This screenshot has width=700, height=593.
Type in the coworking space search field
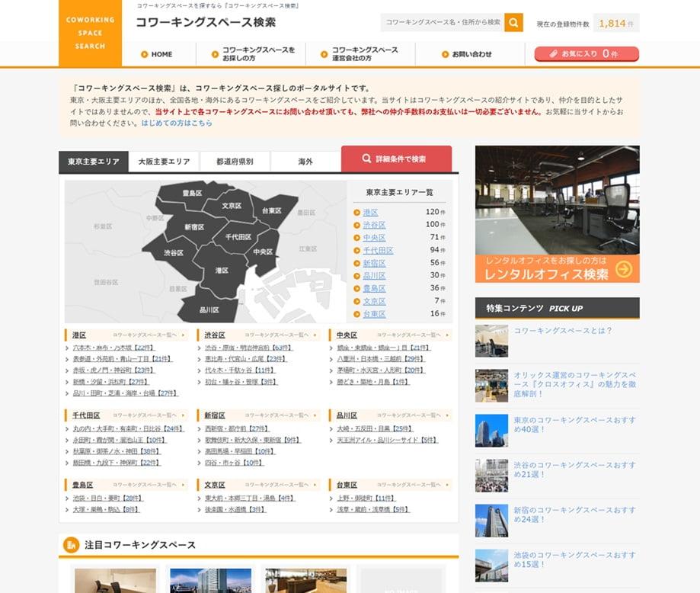pyautogui.click(x=442, y=23)
